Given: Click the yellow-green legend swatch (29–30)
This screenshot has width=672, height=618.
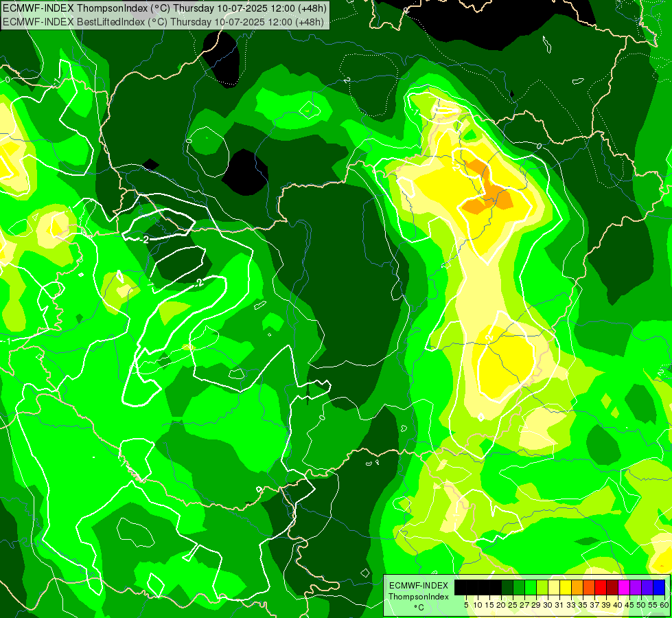Looking at the screenshot, I should [x=542, y=588].
